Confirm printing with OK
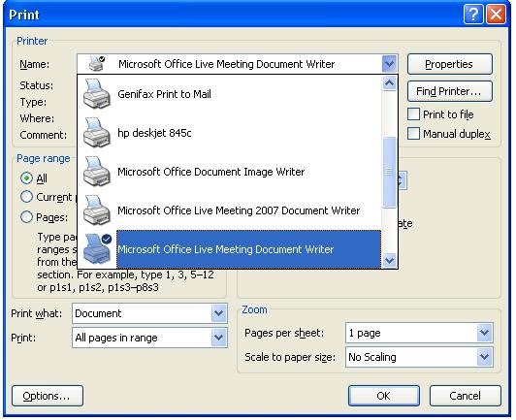This screenshot has width=516, height=420. [x=384, y=396]
